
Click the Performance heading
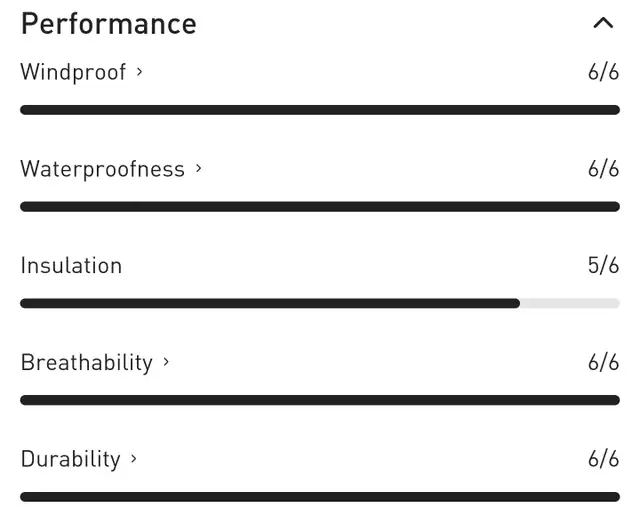(109, 24)
